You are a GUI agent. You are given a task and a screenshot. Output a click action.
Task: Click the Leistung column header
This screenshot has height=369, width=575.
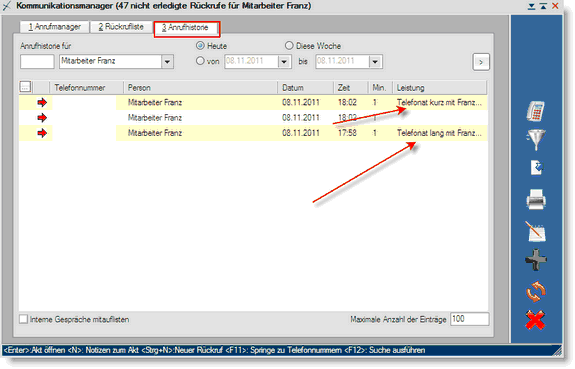pyautogui.click(x=440, y=88)
